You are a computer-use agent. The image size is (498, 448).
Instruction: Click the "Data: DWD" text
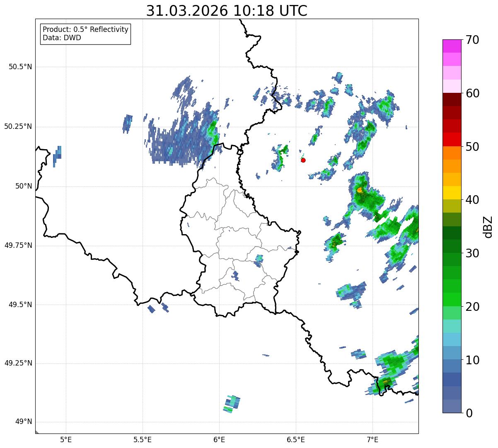pos(62,38)
